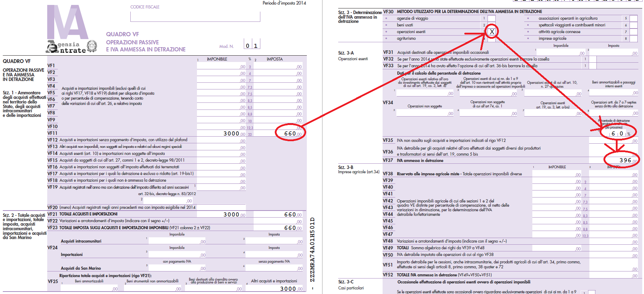Click the Italian Republic emblem

click(x=92, y=46)
